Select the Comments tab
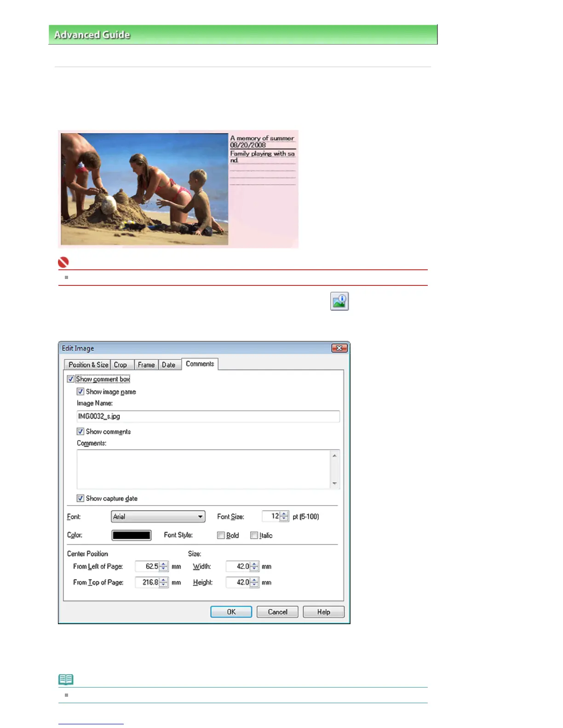563x728 pixels. 200,364
